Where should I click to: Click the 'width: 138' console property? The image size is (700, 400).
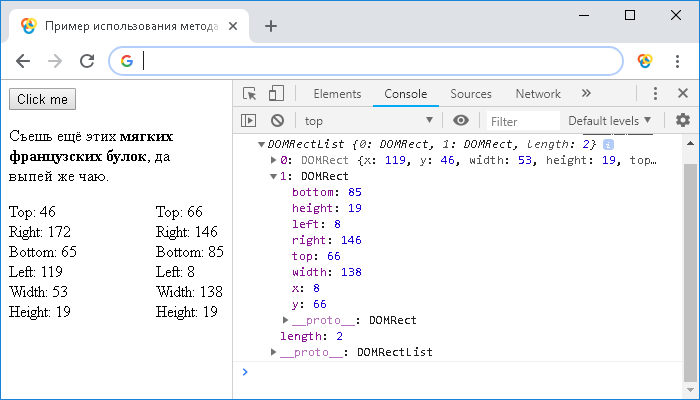pos(327,272)
